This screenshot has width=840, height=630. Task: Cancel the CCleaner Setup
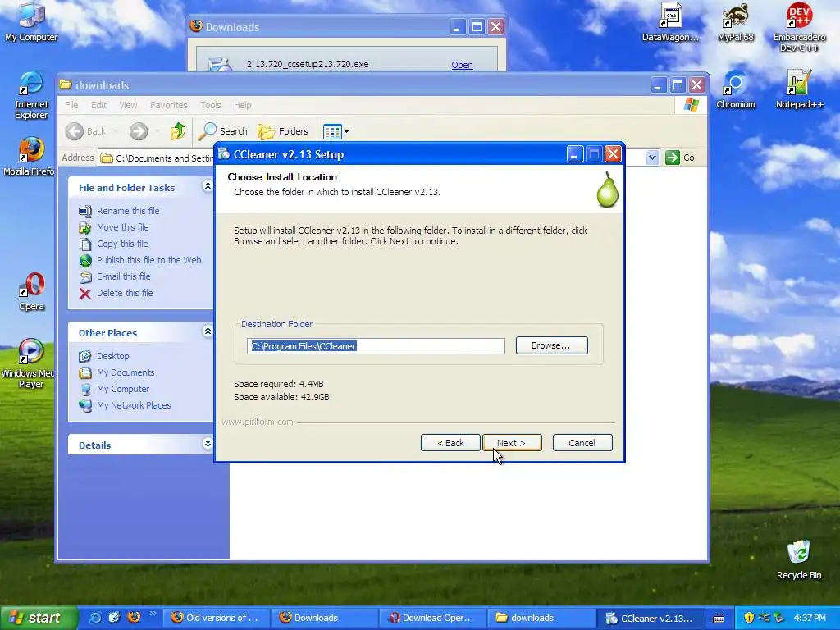coord(582,443)
